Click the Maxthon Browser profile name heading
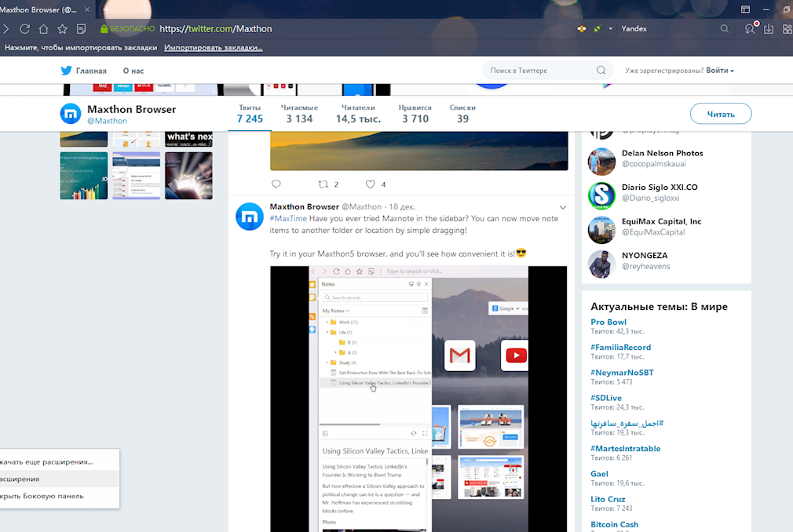793x532 pixels. (x=131, y=109)
